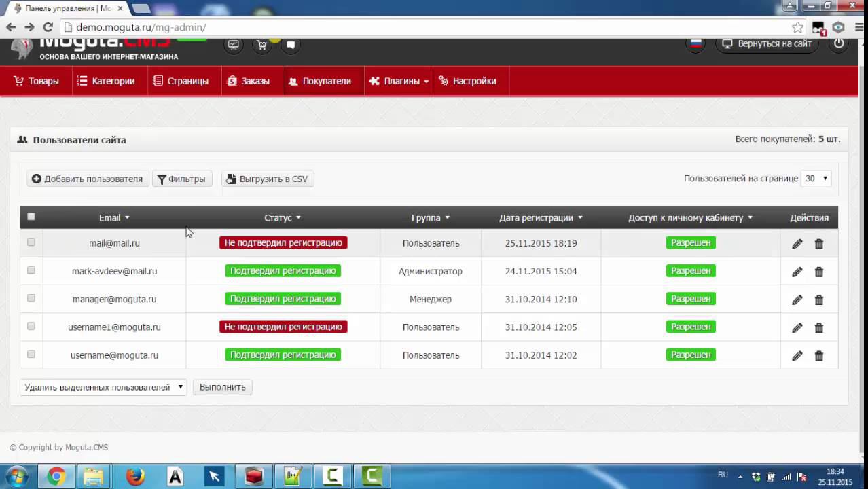868x489 pixels.
Task: Edit user manager@moguta.ru pencil icon
Action: click(797, 300)
